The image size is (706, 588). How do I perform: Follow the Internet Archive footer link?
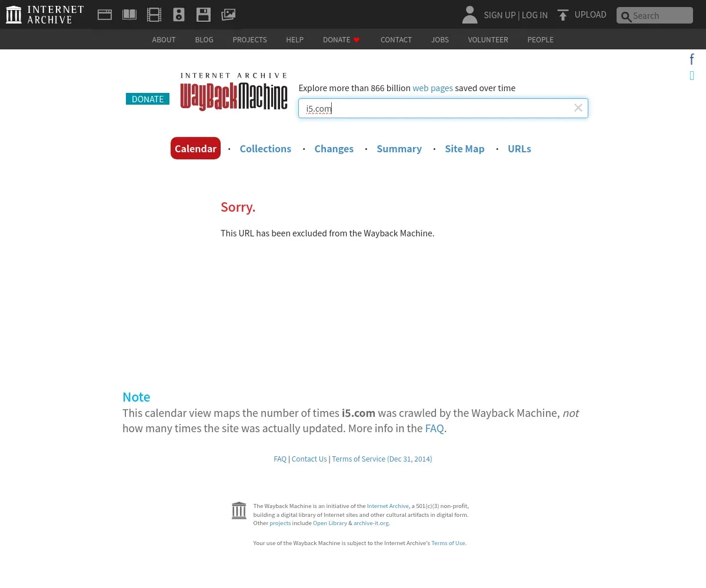(388, 506)
